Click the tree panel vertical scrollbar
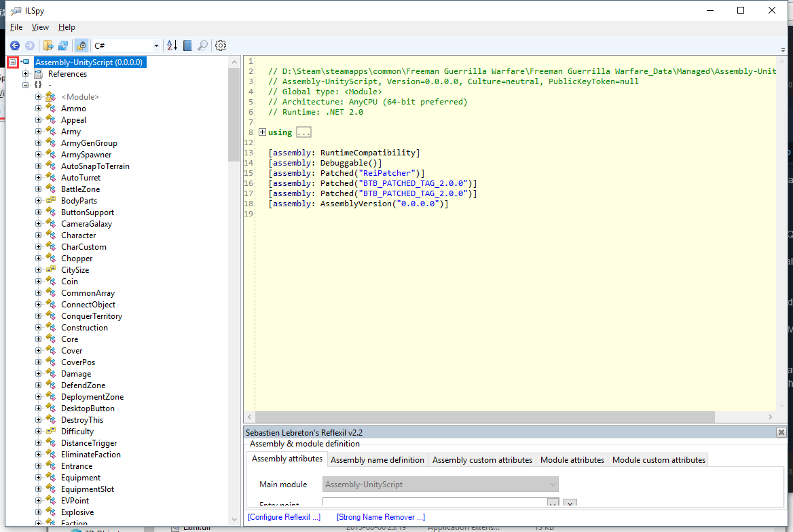The image size is (793, 532). pyautogui.click(x=234, y=114)
